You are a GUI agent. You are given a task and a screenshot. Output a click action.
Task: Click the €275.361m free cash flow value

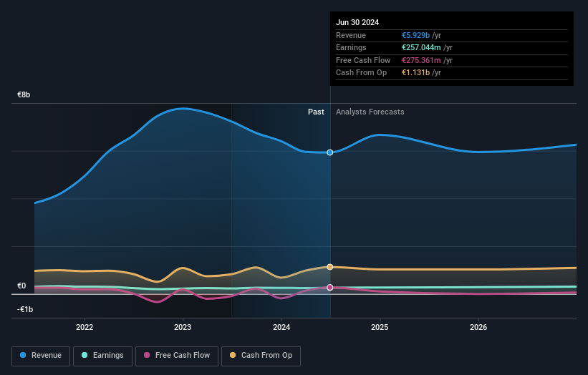tap(421, 60)
